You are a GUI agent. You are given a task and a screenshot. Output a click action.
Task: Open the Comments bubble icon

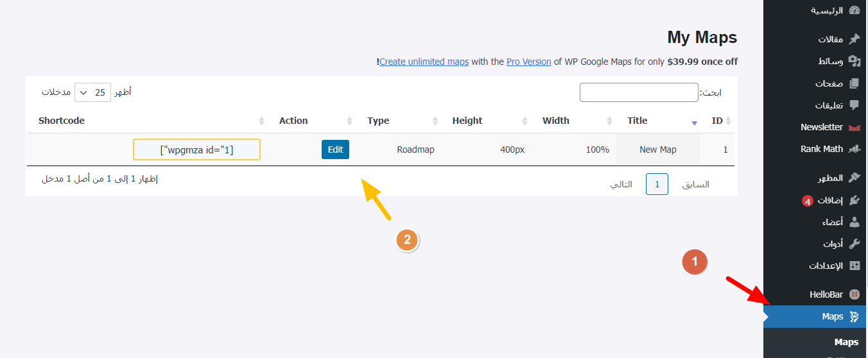point(854,105)
